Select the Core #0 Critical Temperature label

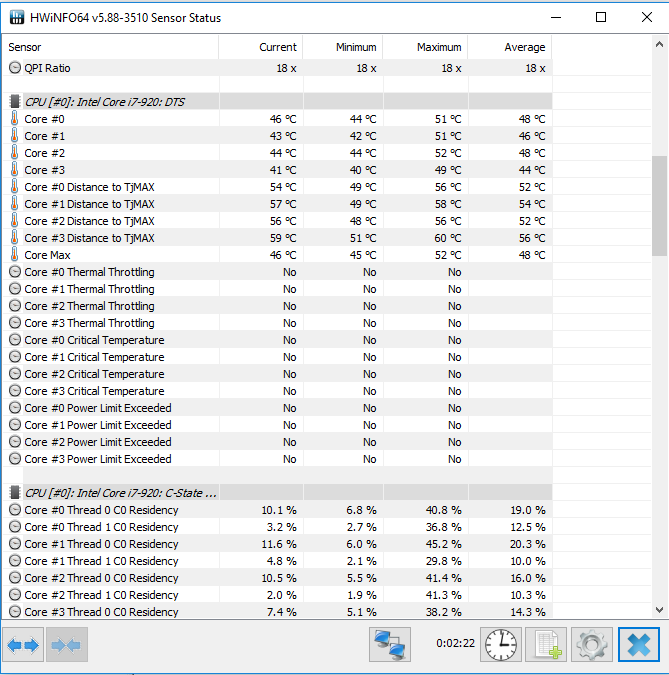pos(94,340)
